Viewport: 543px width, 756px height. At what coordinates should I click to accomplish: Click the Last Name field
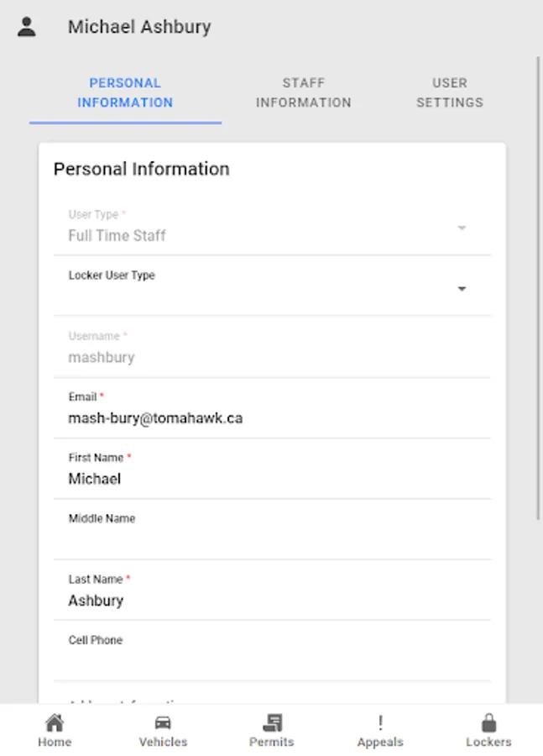279,601
